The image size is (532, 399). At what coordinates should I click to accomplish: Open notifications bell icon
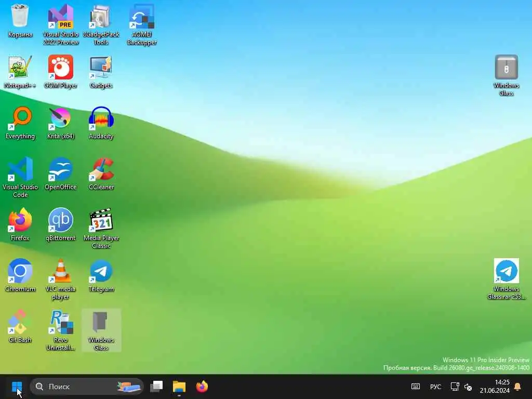(x=518, y=387)
